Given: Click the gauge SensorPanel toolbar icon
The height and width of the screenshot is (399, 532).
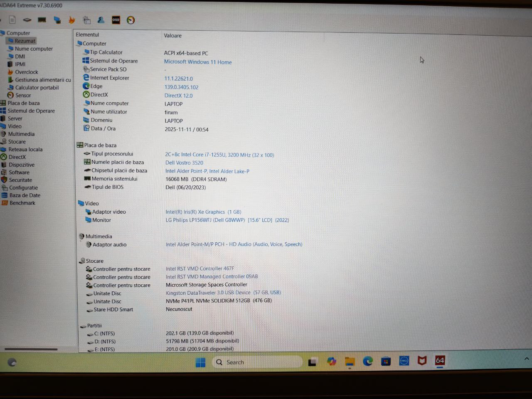Looking at the screenshot, I should [x=131, y=20].
